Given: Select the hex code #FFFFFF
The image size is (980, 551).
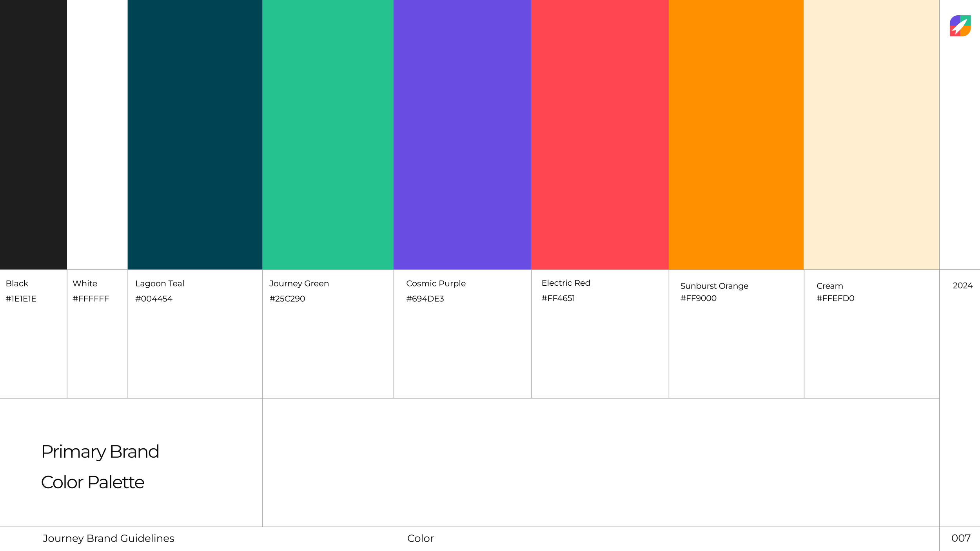Looking at the screenshot, I should [91, 299].
